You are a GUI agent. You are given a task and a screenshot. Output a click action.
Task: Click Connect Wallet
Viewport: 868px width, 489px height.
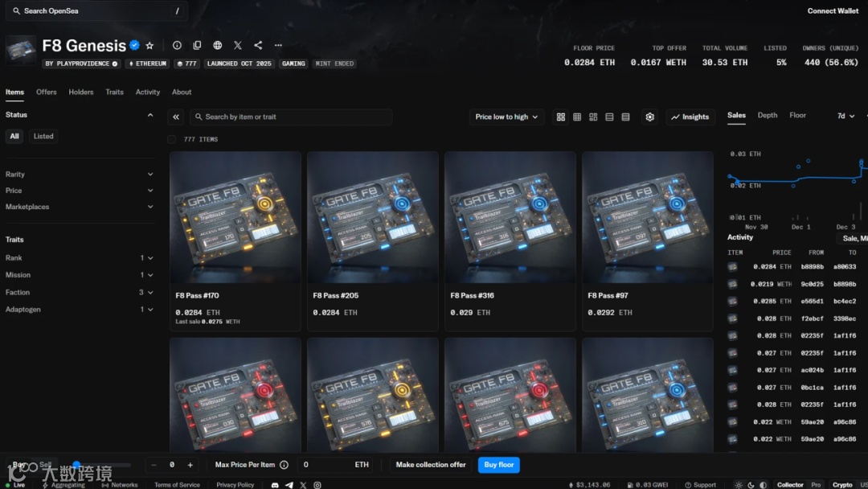click(833, 10)
